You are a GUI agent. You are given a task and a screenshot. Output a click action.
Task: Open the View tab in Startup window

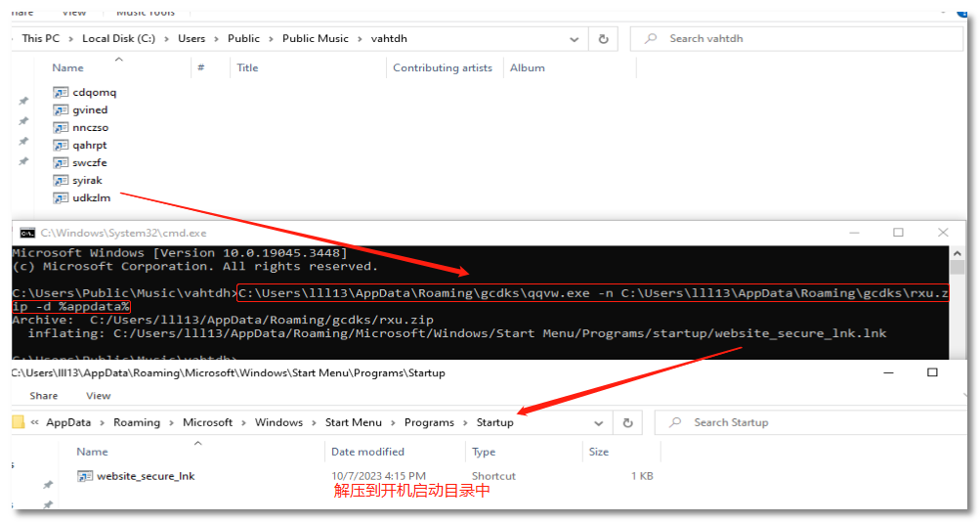click(99, 396)
